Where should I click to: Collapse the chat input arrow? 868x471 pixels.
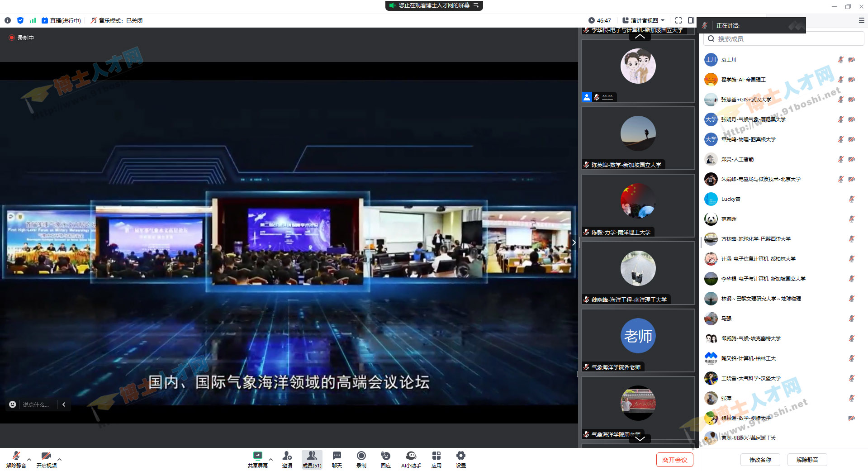[x=64, y=404]
